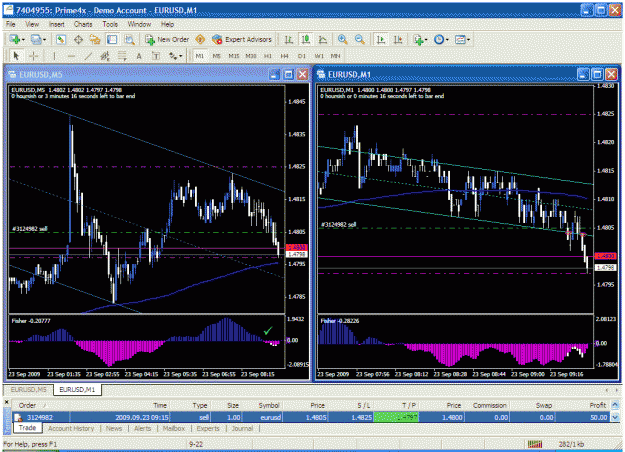Switch timeframe to M30
625x452 pixels.
coord(251,56)
